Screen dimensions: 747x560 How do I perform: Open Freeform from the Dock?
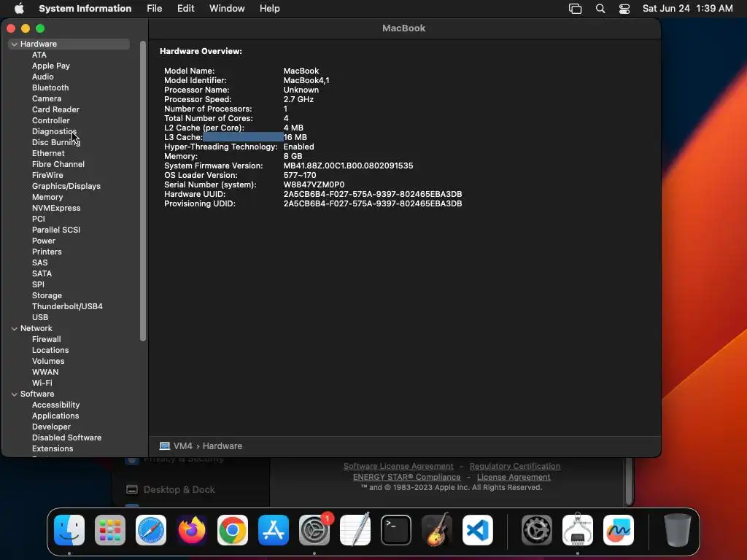(619, 530)
